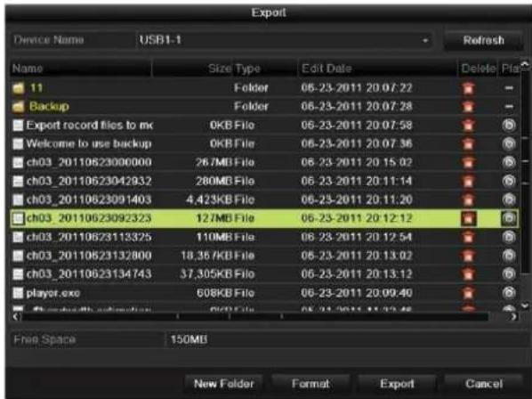Screen dimensions: 532x399
Task: Select the 'Export record files to mc' name
Action: [90, 126]
